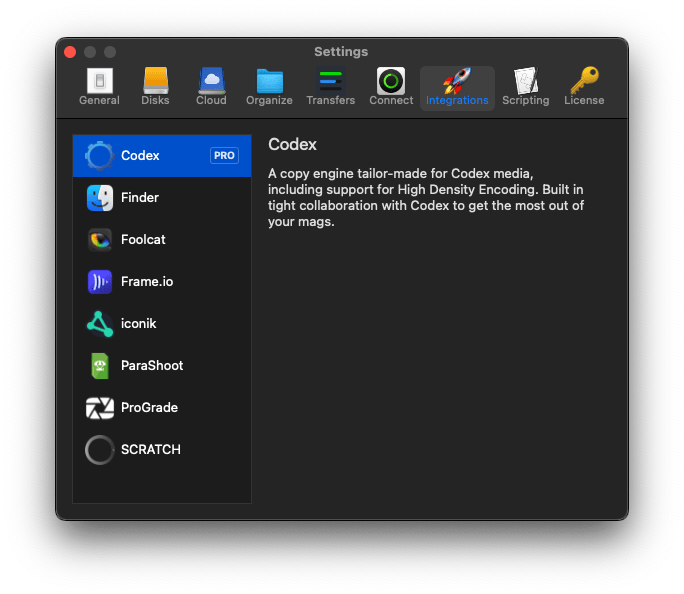This screenshot has width=684, height=594.
Task: Click the Integrations rocket icon
Action: [x=457, y=82]
